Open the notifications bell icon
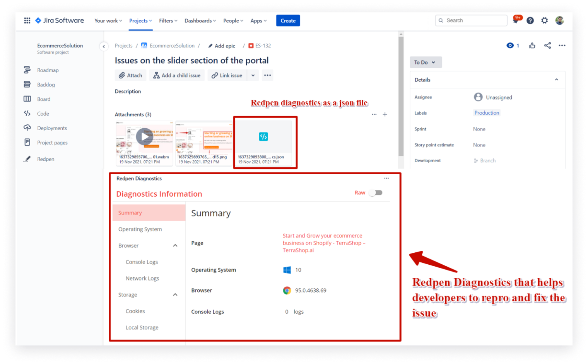The width and height of the screenshot is (588, 364). (516, 20)
